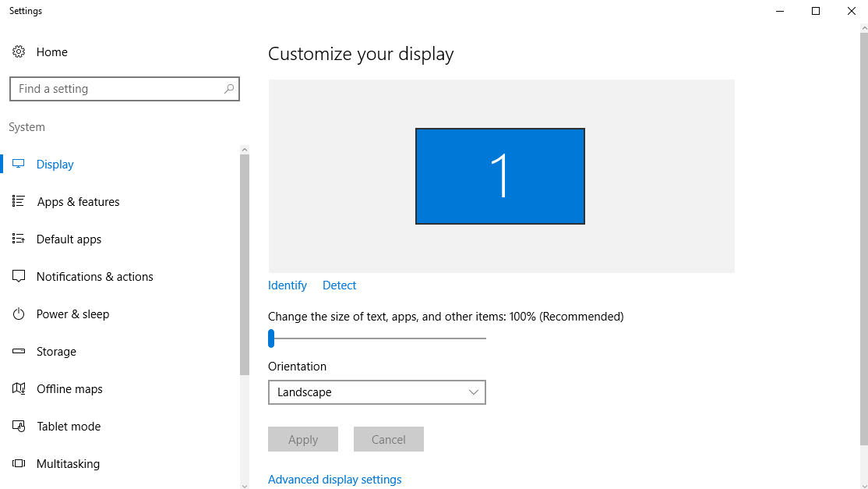Open the Orientation dropdown
Image resolution: width=868 pixels, height=489 pixels.
pos(474,392)
